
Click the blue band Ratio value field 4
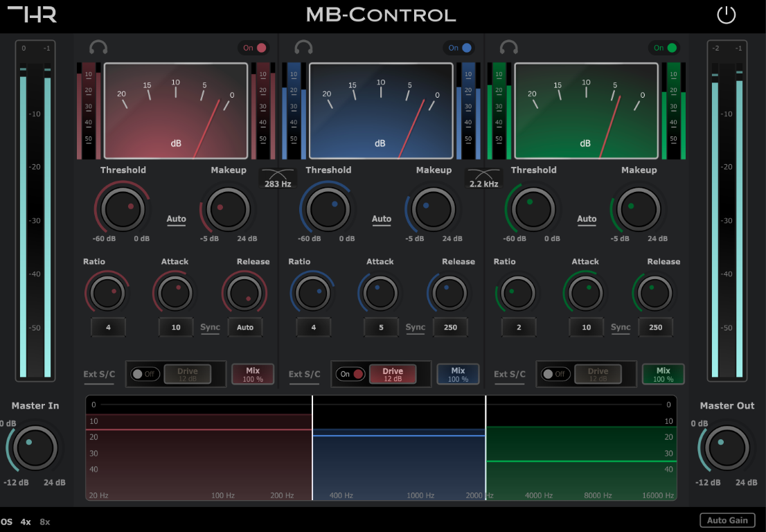click(313, 328)
